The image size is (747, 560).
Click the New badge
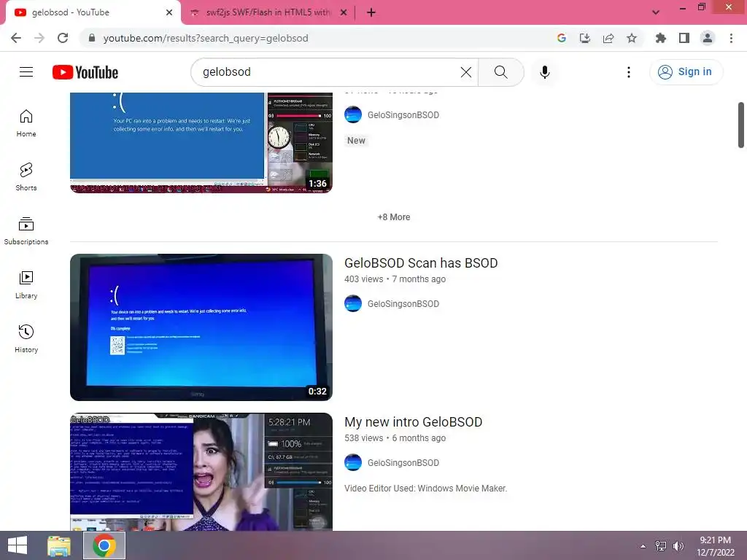click(x=356, y=141)
